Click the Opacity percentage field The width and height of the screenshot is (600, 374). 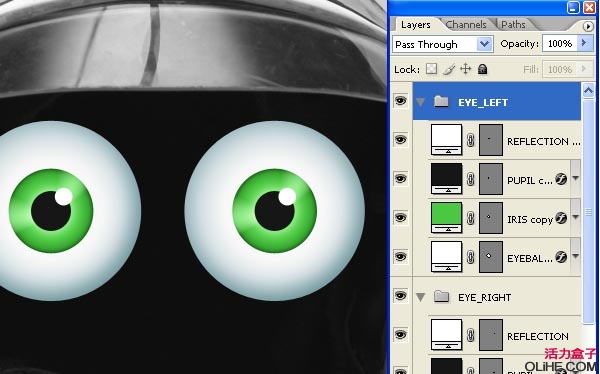tap(560, 44)
